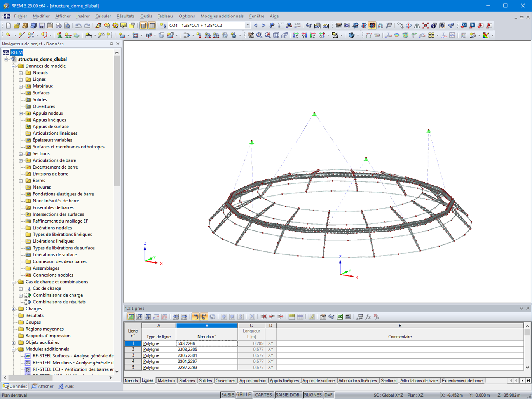Screen dimensions: 532x399
Task: Switch to the Matériaux tab
Action: point(166,381)
